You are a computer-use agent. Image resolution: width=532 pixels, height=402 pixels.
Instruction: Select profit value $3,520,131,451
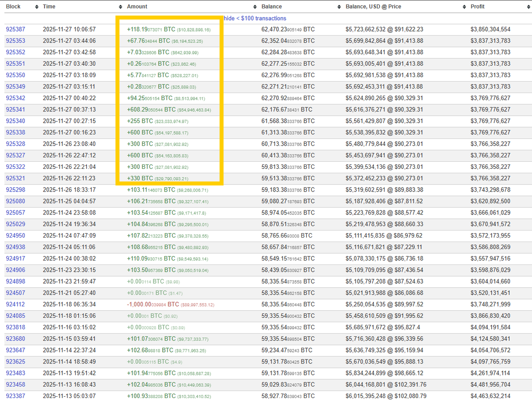[x=490, y=293]
